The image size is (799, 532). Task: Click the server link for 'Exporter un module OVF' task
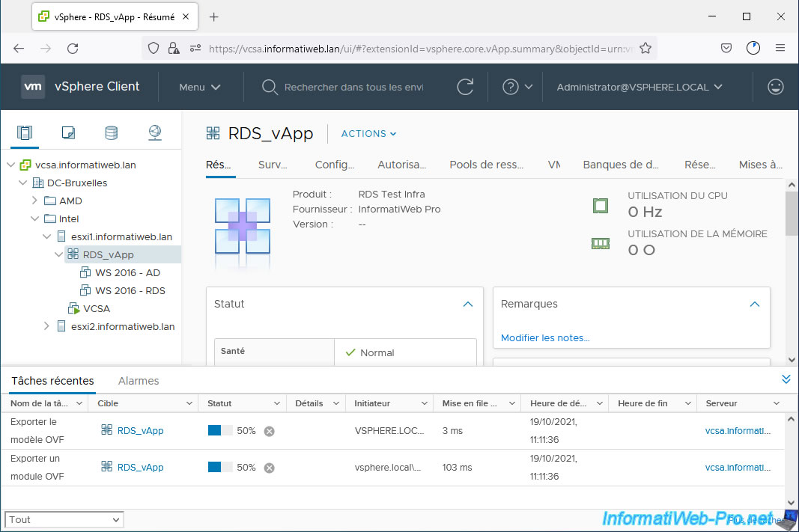738,468
